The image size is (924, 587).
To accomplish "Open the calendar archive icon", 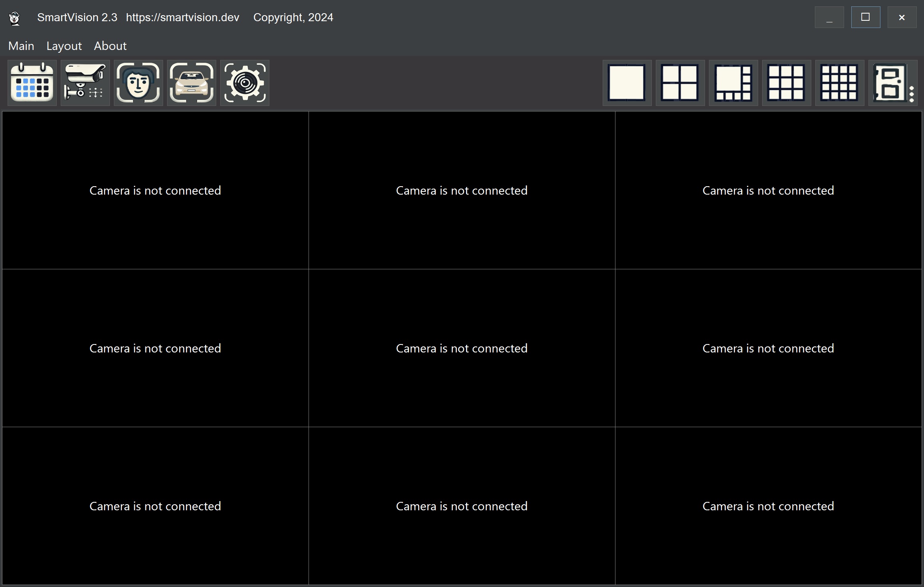I will (x=32, y=83).
